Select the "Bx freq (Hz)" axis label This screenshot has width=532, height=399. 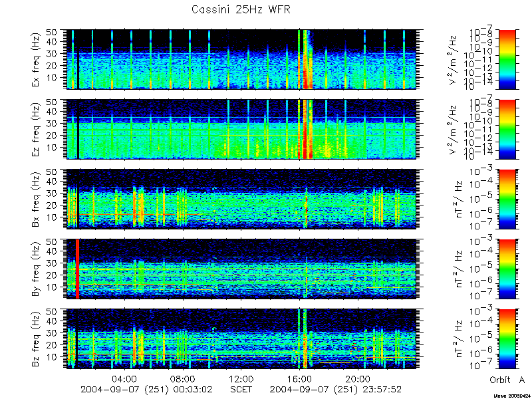click(36, 199)
